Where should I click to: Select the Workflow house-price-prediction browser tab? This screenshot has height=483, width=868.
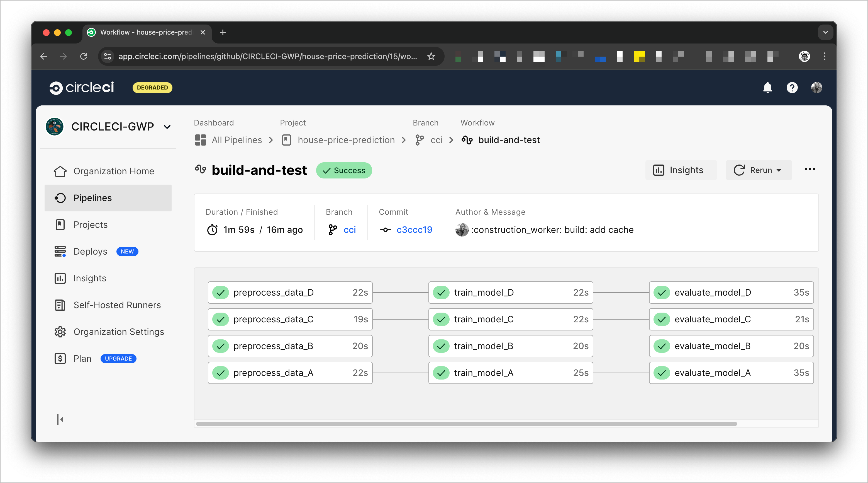coord(142,32)
